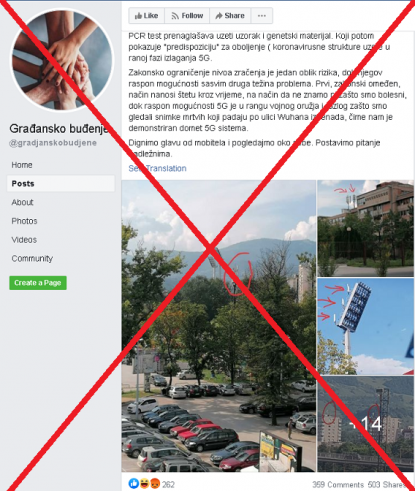Screen dimensions: 415x491
Task: Click the laughing reaction emoji icon
Action: (144, 483)
